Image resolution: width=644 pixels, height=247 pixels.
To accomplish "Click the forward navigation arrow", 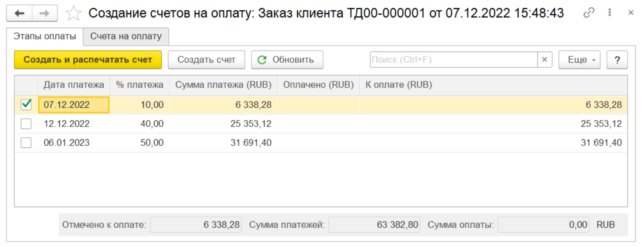I will pyautogui.click(x=45, y=14).
